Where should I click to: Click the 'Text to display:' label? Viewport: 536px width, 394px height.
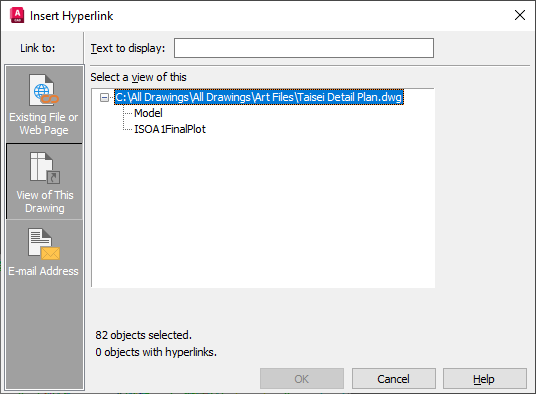128,48
